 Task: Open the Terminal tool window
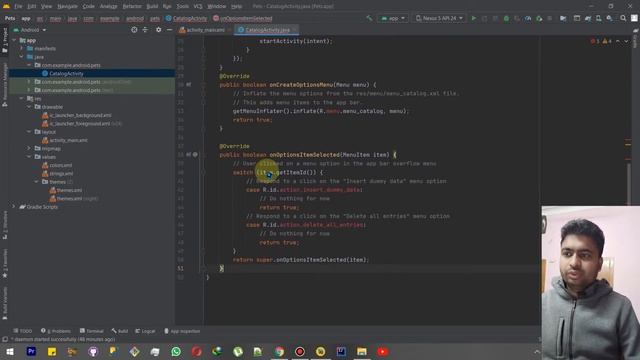pos(92,331)
